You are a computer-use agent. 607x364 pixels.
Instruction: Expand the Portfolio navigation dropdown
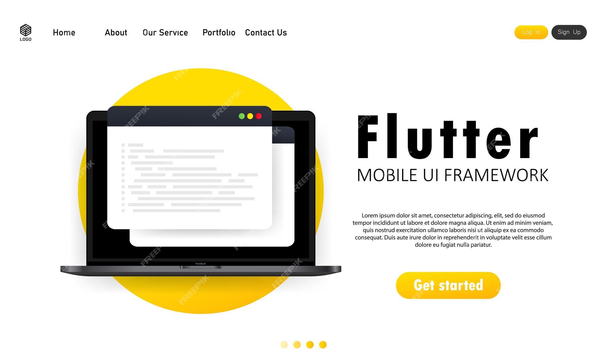pos(219,32)
